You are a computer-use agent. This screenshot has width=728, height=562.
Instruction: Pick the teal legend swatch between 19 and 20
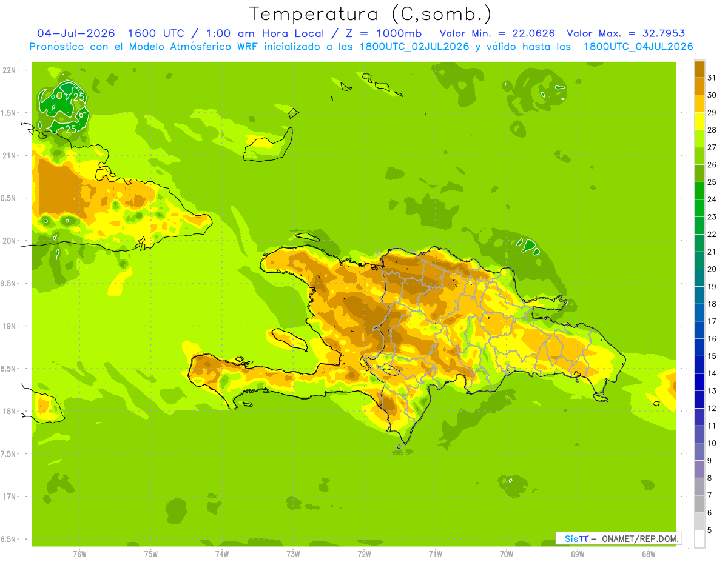pos(699,278)
